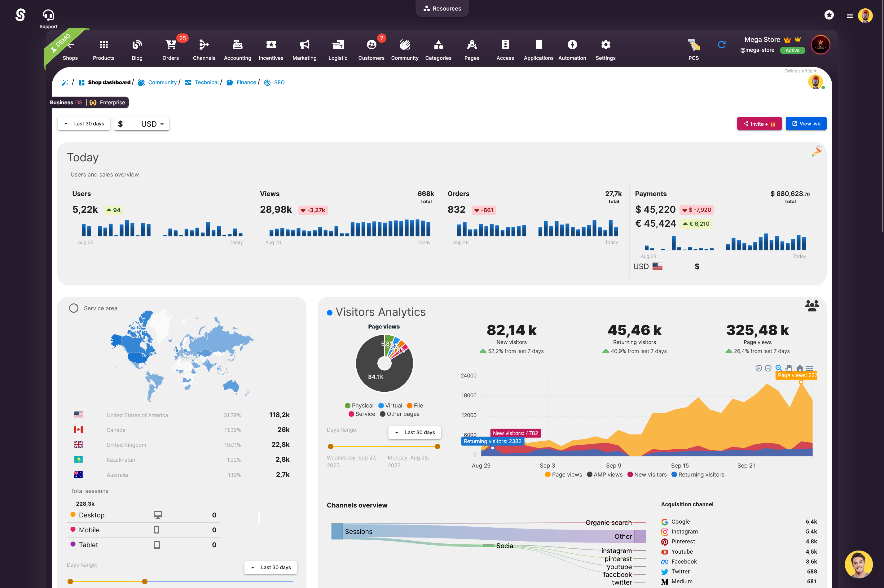Toggle the Service area radio button

(73, 308)
